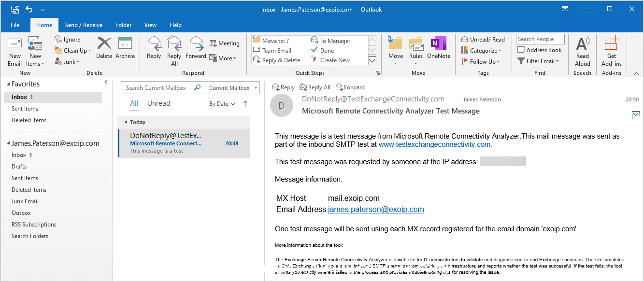Start Read Aloud speech
Image resolution: width=644 pixels, height=282 pixels.
(x=582, y=51)
